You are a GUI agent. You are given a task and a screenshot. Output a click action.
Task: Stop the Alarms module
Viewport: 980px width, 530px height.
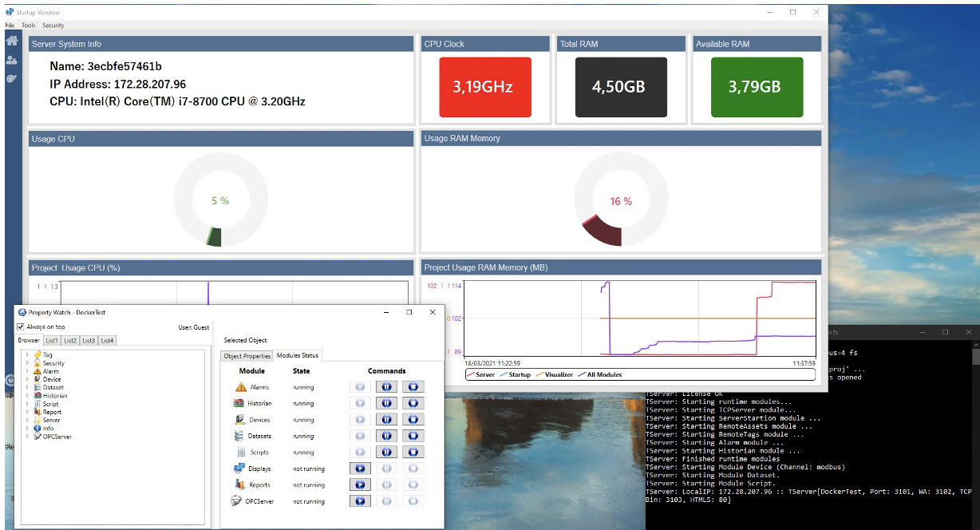pos(413,387)
